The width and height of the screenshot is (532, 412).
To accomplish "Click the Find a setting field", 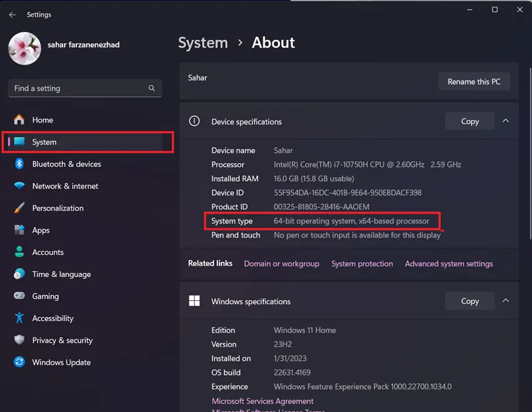I will [x=85, y=89].
